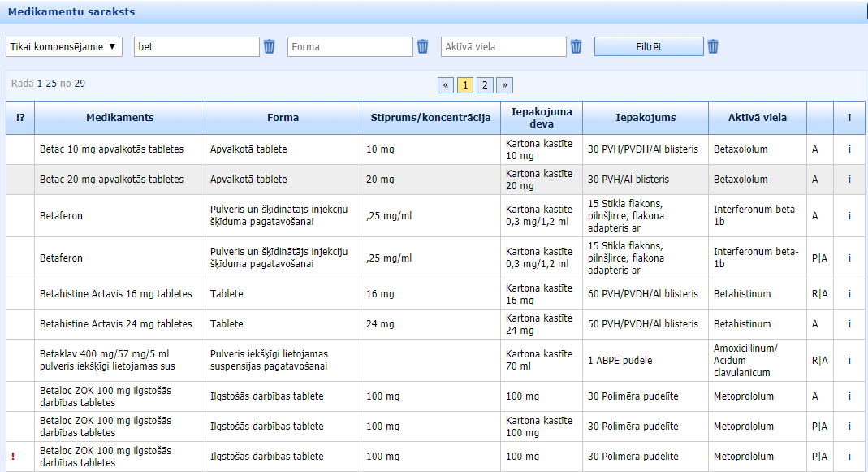Clear the 'bet' medication name filter with trash icon

click(x=270, y=47)
